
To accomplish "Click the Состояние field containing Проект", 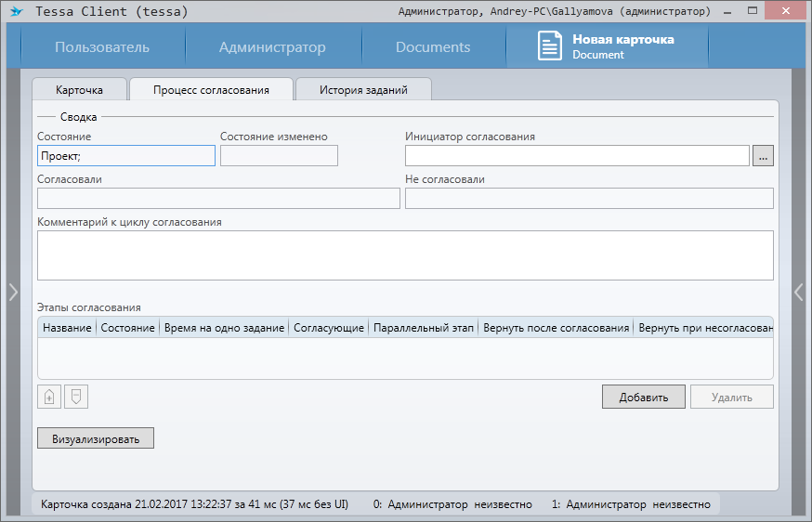I will [x=126, y=156].
